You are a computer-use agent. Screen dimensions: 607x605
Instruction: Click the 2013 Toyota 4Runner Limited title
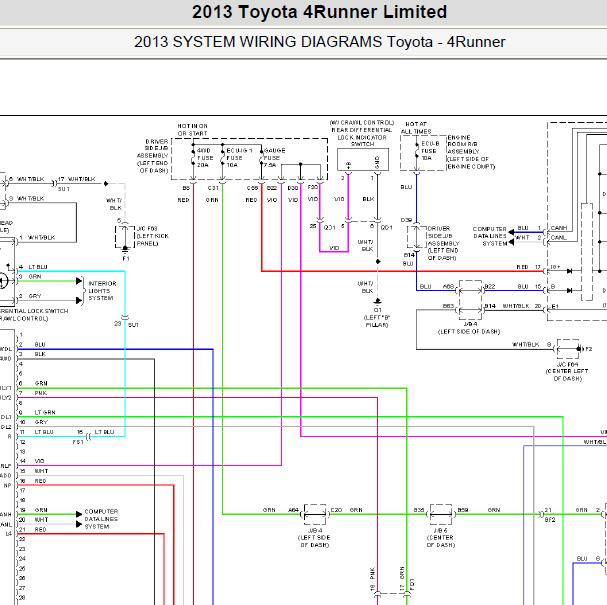(319, 12)
